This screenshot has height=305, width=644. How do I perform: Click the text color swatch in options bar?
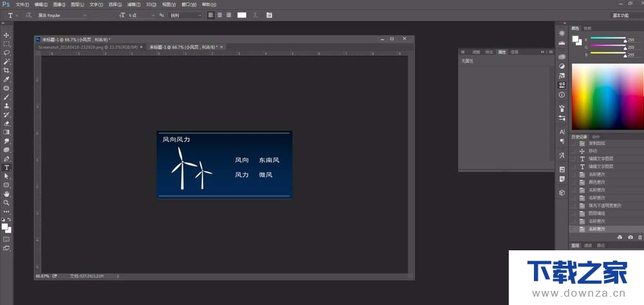(242, 15)
